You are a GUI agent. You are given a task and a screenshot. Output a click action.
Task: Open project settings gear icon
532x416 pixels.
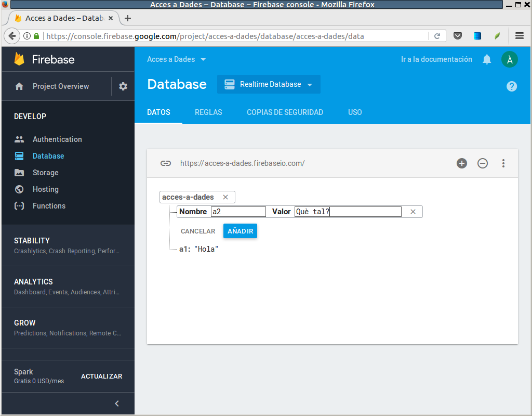[x=123, y=86]
